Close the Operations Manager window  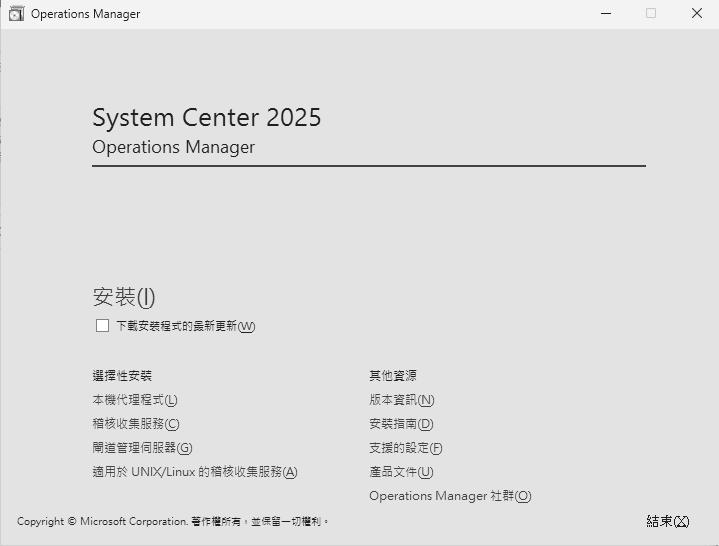[x=697, y=14]
